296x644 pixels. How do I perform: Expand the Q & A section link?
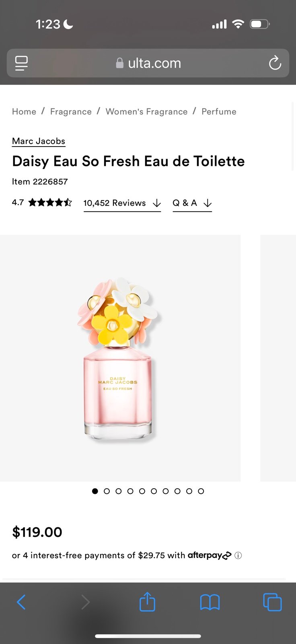(192, 203)
